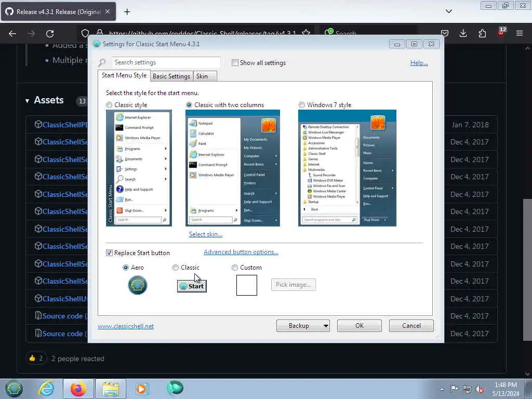Select the Classic style radio button
Image resolution: width=532 pixels, height=399 pixels.
click(109, 105)
